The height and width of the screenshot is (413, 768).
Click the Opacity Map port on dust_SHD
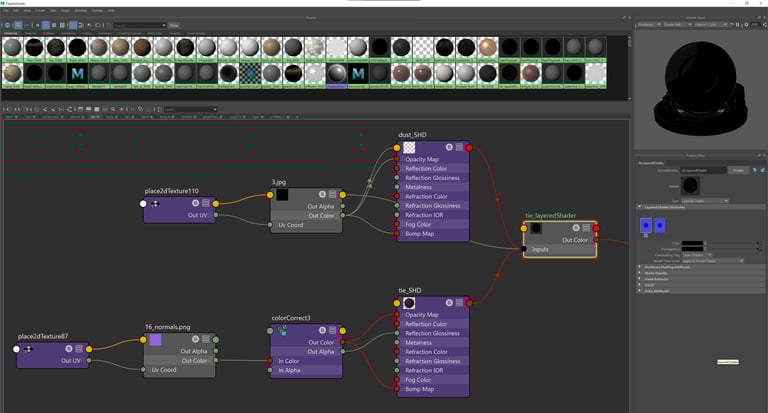coord(397,159)
